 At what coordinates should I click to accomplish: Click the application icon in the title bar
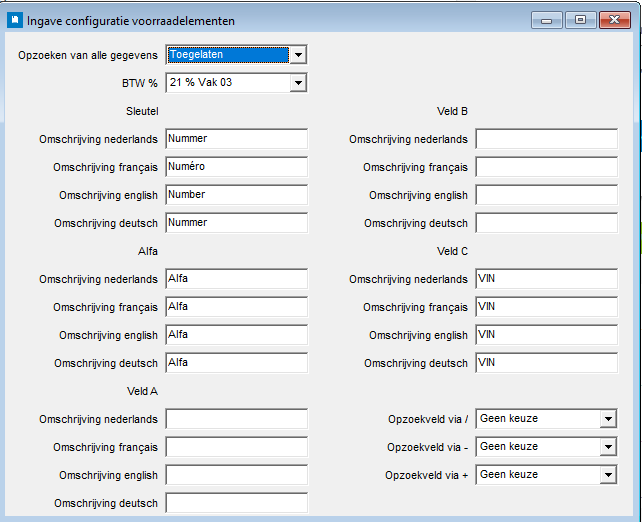pyautogui.click(x=15, y=19)
